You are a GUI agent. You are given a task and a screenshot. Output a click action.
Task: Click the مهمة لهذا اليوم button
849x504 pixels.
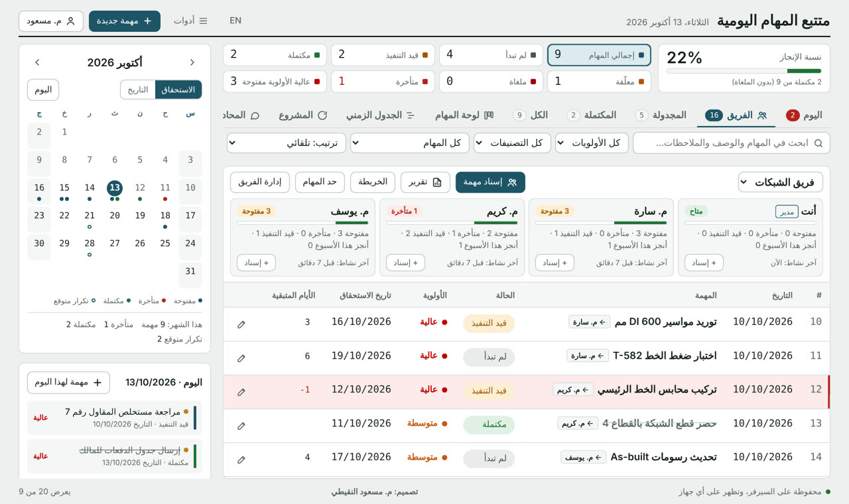pos(68,383)
